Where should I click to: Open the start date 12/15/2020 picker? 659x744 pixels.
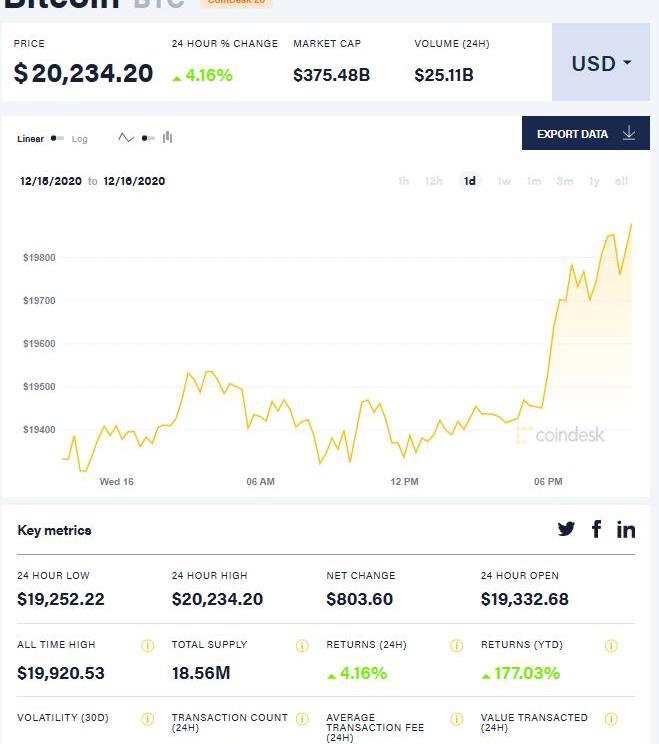pos(51,181)
